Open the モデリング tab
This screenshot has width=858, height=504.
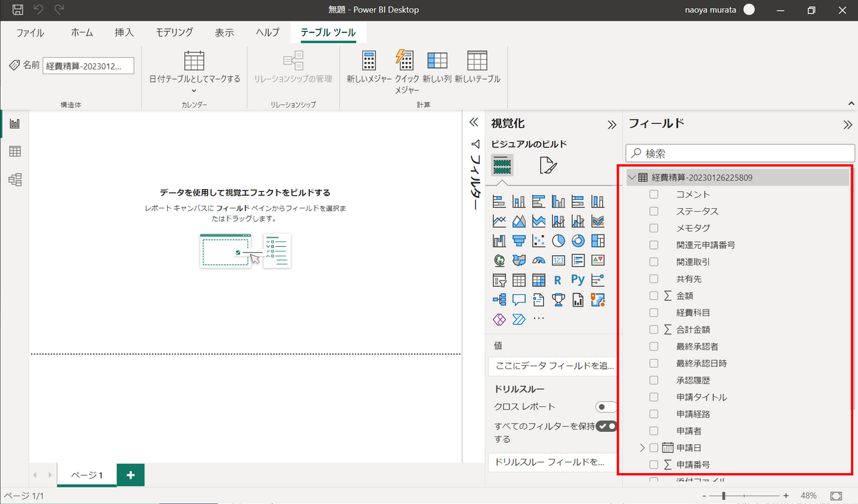pyautogui.click(x=174, y=32)
